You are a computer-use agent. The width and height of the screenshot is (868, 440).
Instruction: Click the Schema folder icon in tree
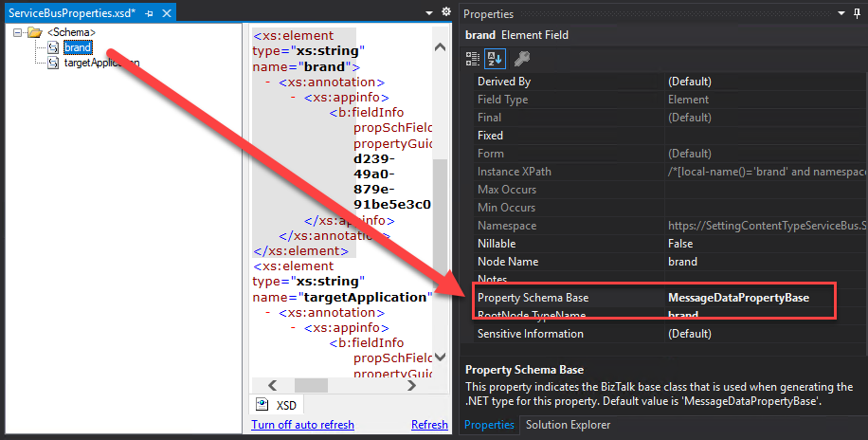coord(35,32)
